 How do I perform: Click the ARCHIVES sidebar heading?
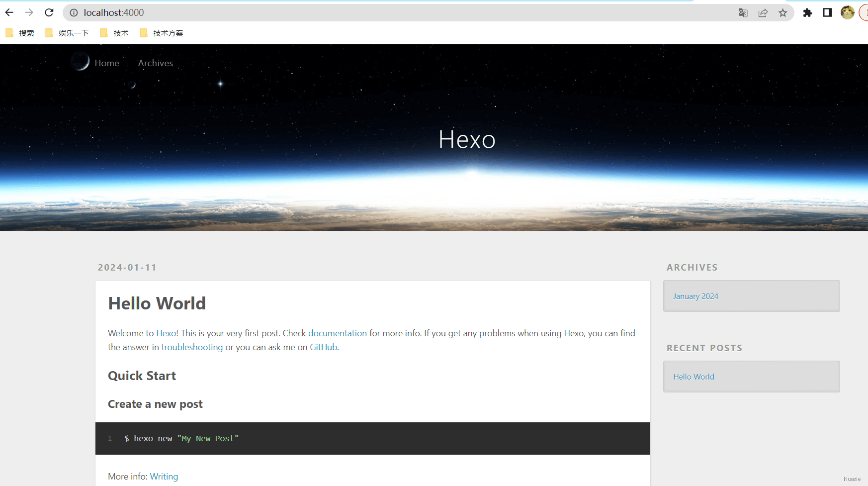(x=692, y=268)
